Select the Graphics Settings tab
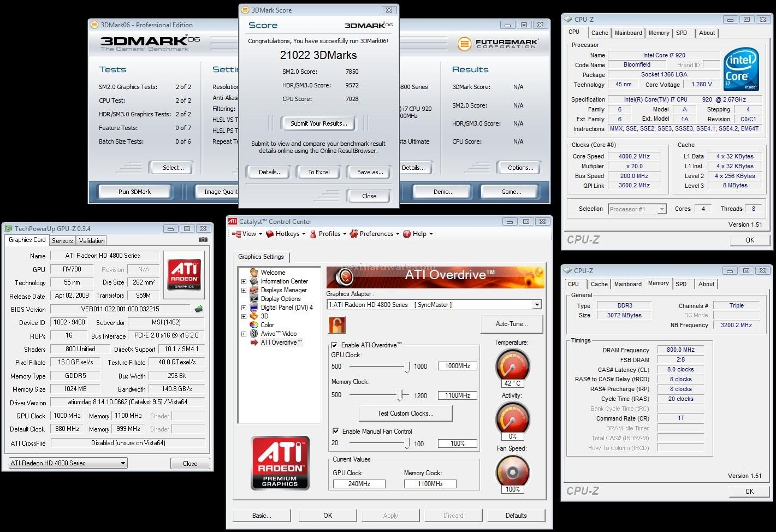The width and height of the screenshot is (776, 532). pos(261,257)
